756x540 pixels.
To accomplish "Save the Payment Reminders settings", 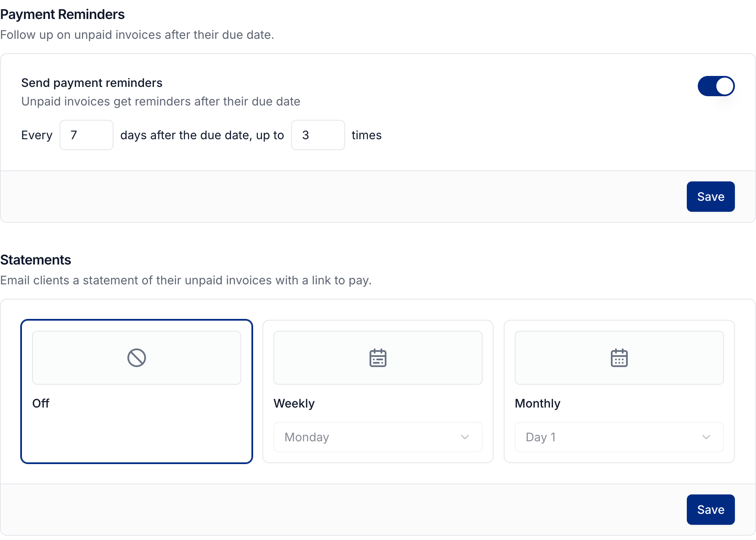I will tap(710, 197).
